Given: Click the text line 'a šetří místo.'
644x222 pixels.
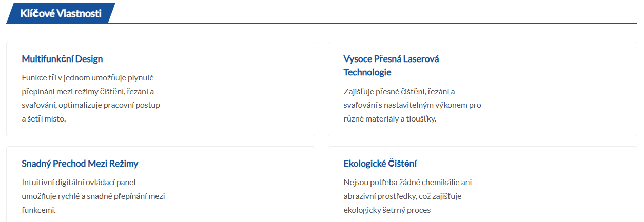Looking at the screenshot, I should click(x=44, y=118).
